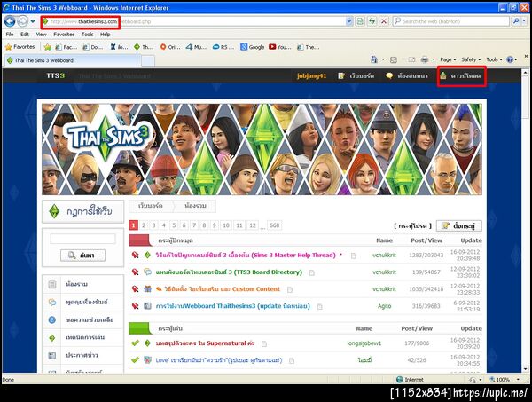Viewport: 532px width, 402px height.
Task: Click the web search box in toolbar
Action: click(x=451, y=21)
